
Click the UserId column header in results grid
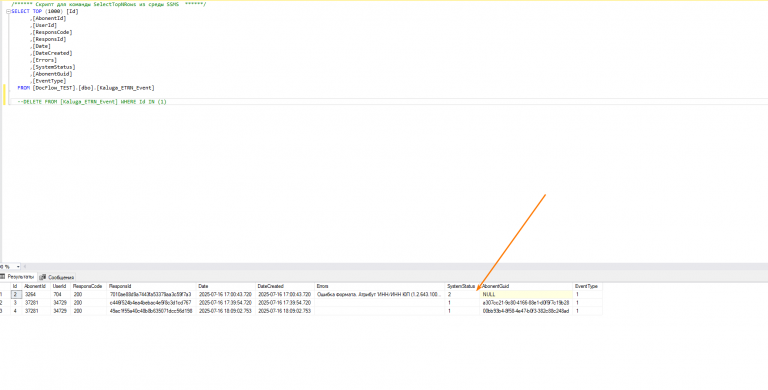click(60, 286)
